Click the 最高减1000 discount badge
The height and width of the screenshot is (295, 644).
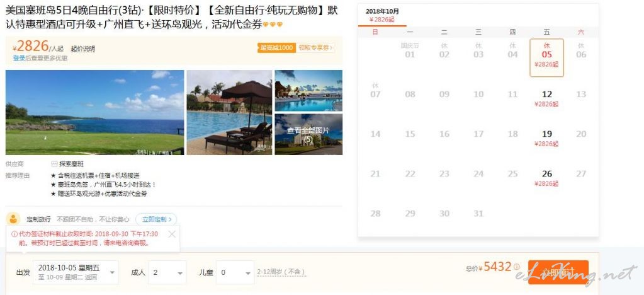click(277, 48)
